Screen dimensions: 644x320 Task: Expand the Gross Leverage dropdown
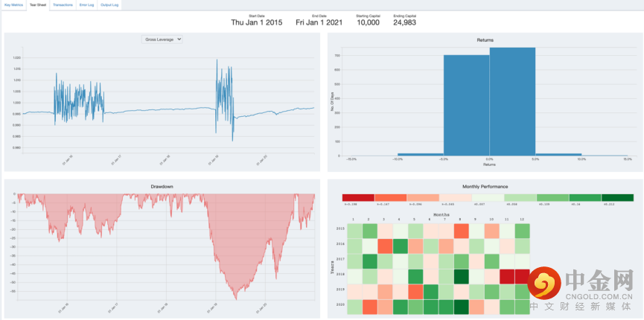click(162, 39)
